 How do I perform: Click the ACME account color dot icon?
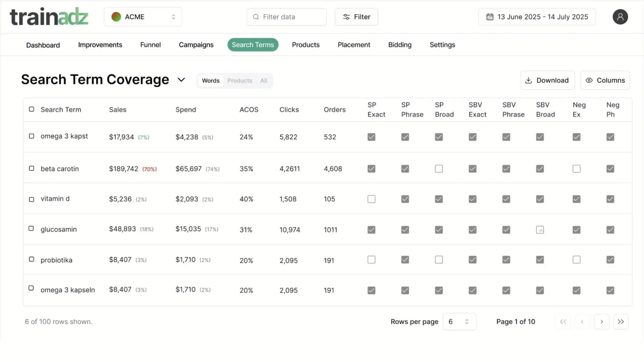116,16
